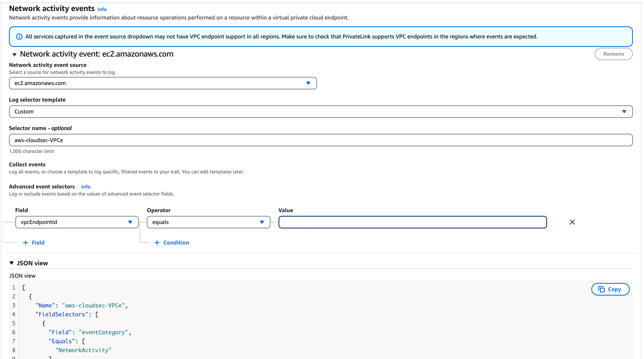Click the info circle icon in the blue alert

click(x=19, y=37)
